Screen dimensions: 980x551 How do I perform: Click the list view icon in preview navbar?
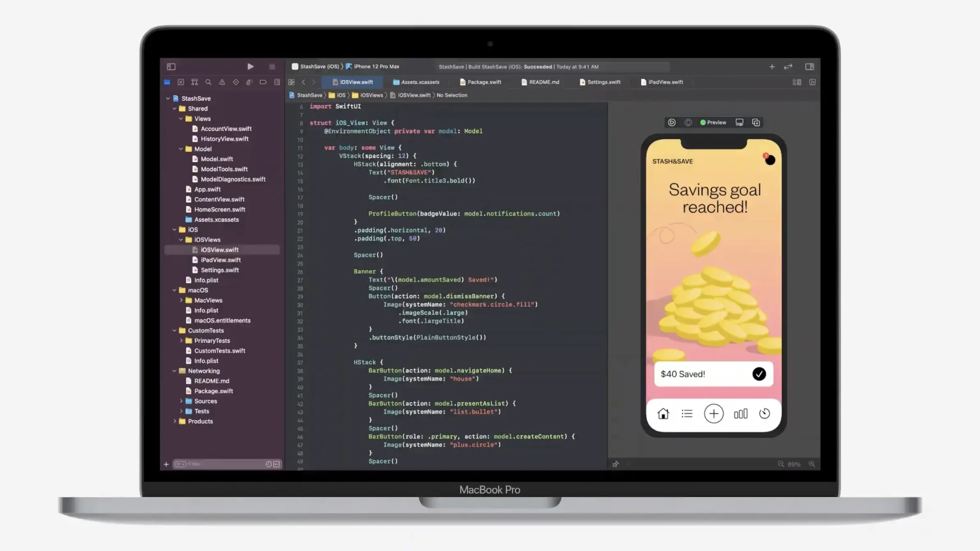(687, 413)
